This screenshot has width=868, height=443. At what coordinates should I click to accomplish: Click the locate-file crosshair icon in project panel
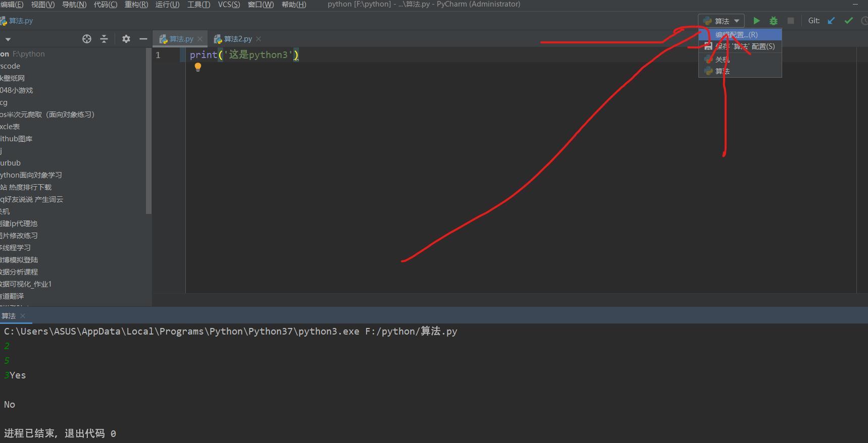(87, 39)
